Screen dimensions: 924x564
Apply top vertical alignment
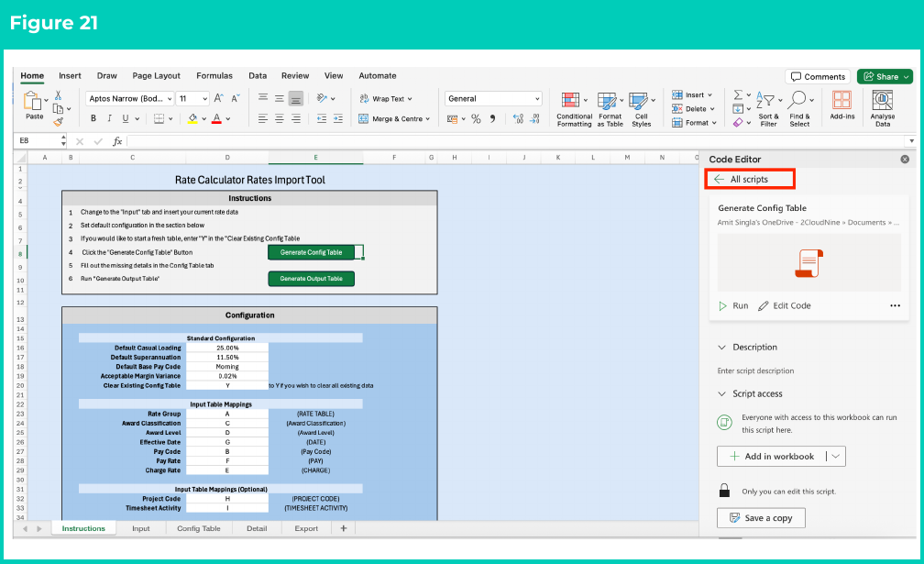[263, 98]
